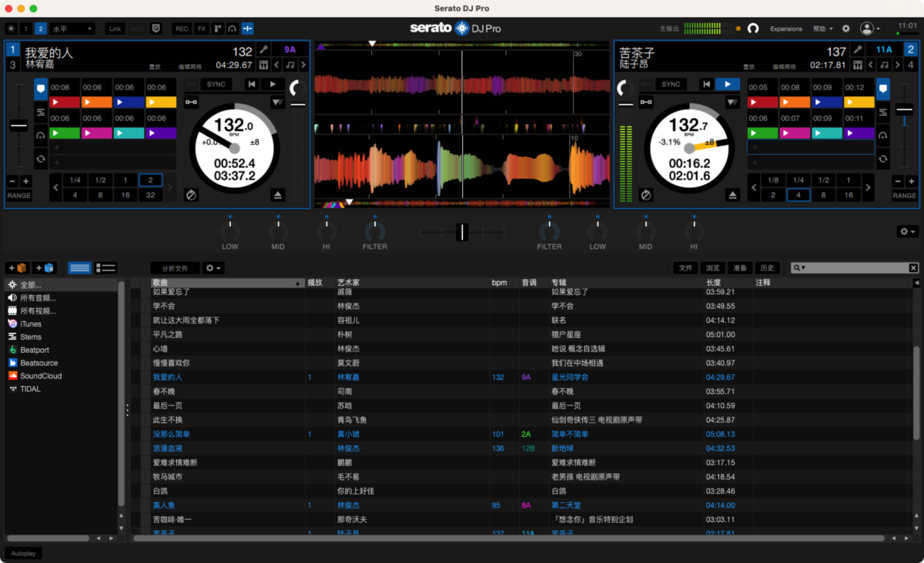Open the setup gear in the top bar
The width and height of the screenshot is (924, 563).
[846, 28]
